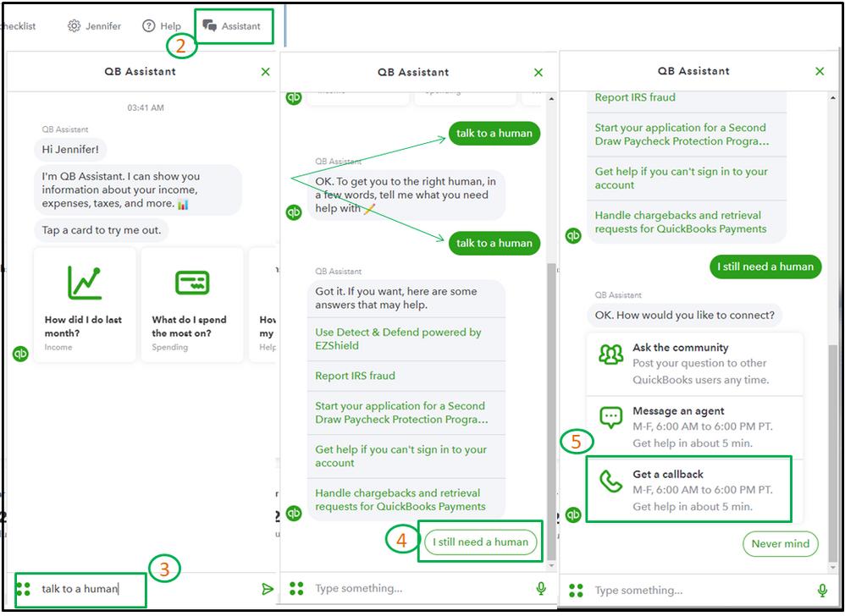Screen dimensions: 845x616
Task: Open 'Get help if you can't sign in' middle link
Action: pos(406,457)
